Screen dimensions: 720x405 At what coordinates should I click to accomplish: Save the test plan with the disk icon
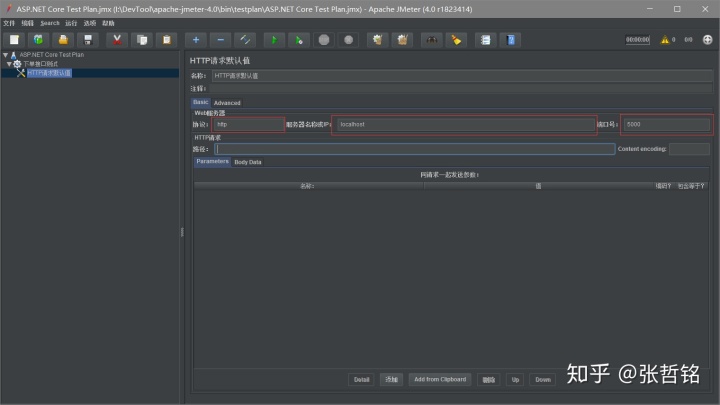pyautogui.click(x=88, y=40)
